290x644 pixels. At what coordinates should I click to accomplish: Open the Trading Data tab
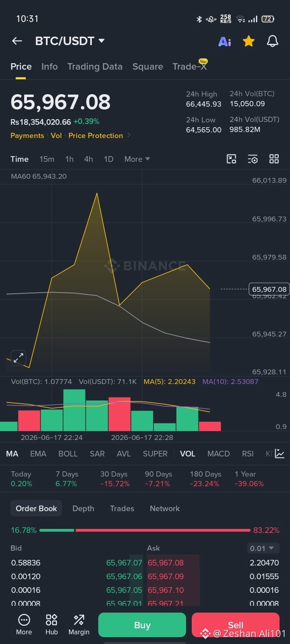95,66
